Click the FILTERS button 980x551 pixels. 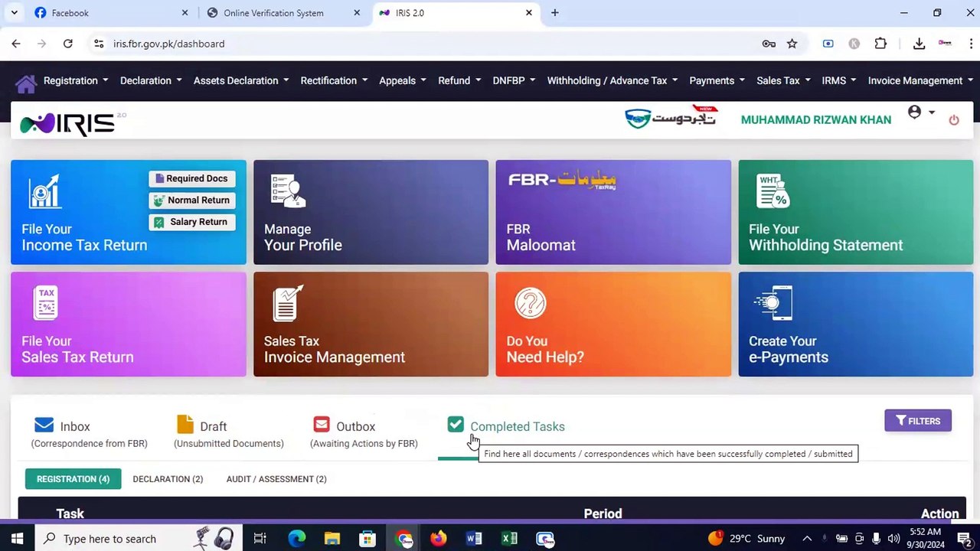click(x=918, y=421)
